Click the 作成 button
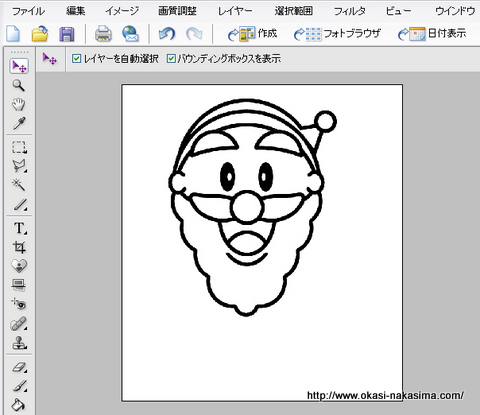The image size is (480, 415). (252, 34)
